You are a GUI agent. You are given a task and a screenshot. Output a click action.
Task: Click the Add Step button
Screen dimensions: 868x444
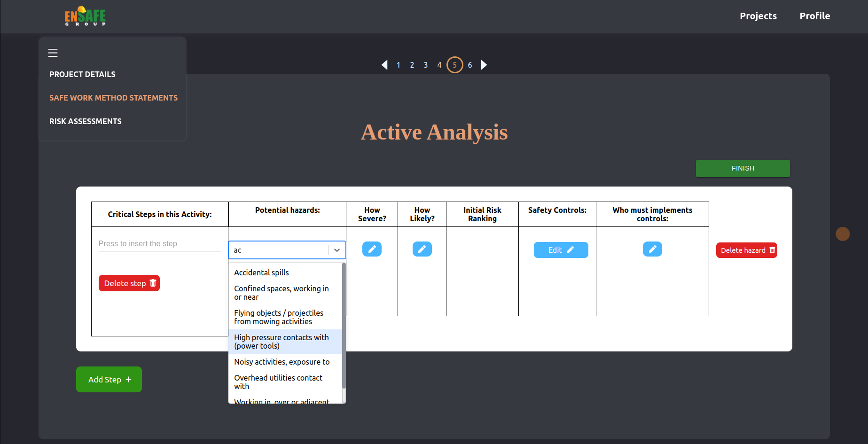(x=109, y=380)
